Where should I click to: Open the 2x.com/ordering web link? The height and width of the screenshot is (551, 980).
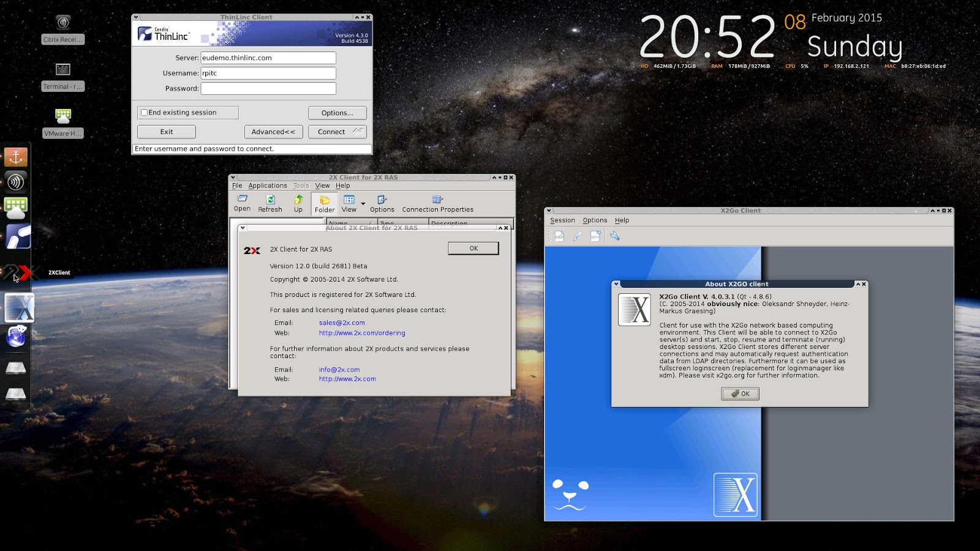(x=362, y=333)
